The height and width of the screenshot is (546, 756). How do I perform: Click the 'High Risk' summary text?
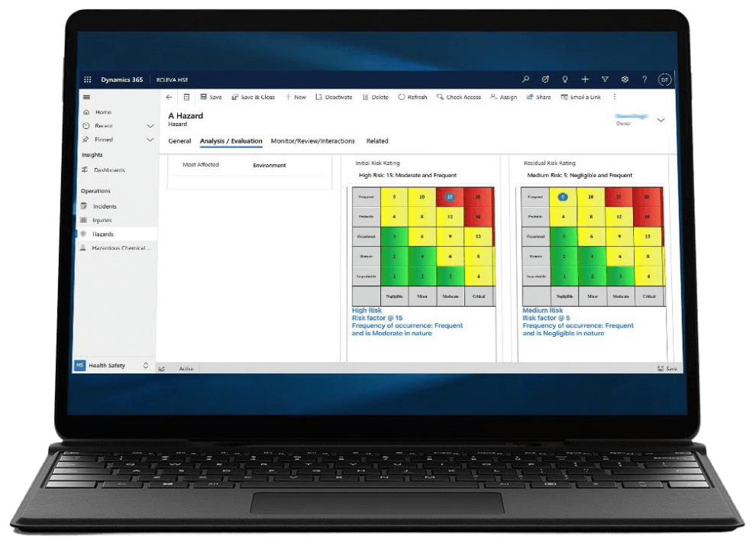click(x=367, y=310)
